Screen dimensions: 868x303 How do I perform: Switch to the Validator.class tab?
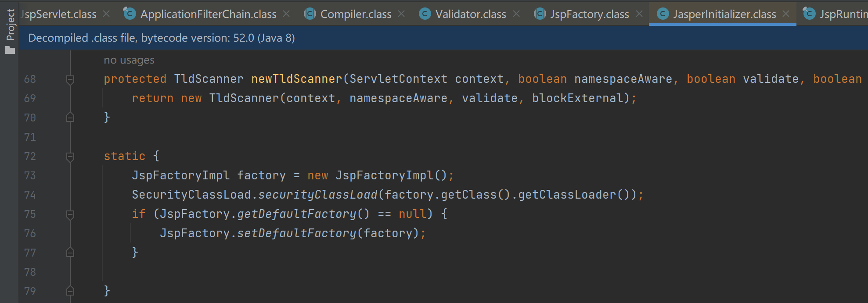470,14
